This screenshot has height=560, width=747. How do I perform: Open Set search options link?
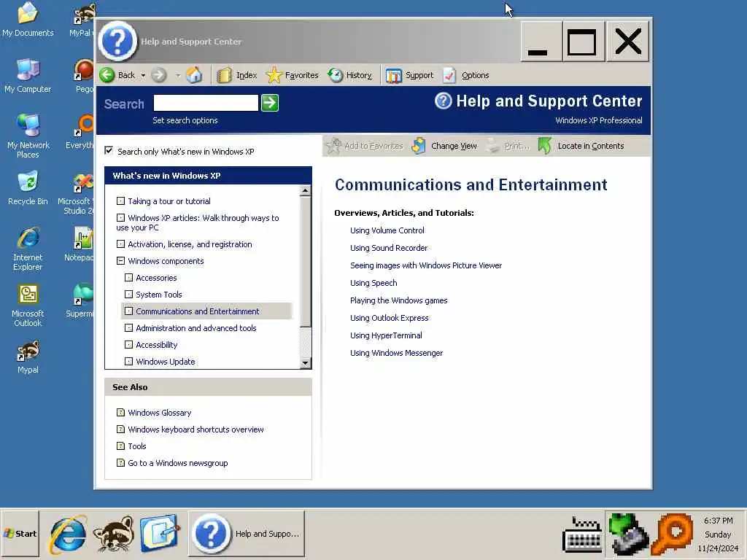(185, 120)
